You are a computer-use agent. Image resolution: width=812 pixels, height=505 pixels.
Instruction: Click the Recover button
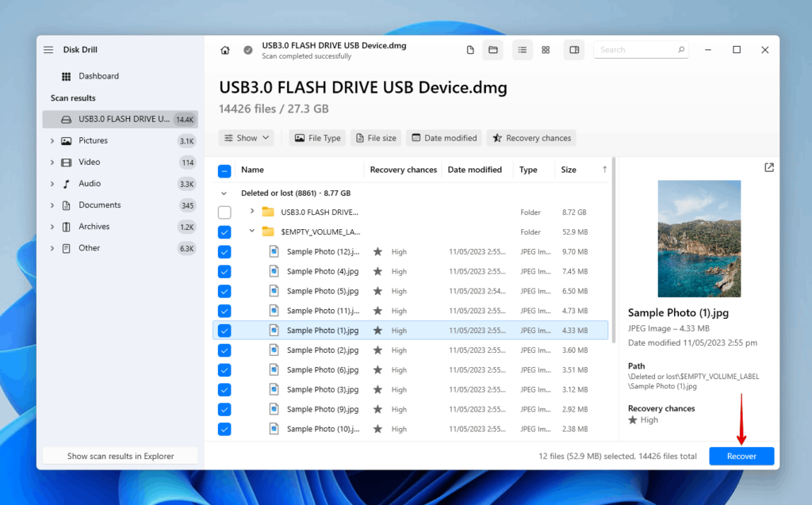pos(741,456)
